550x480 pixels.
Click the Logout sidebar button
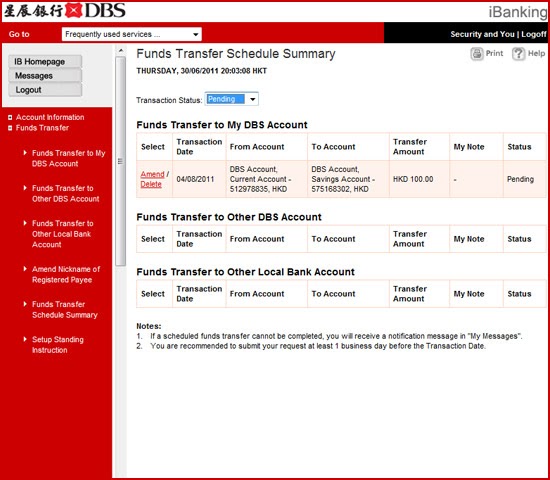click(x=45, y=90)
